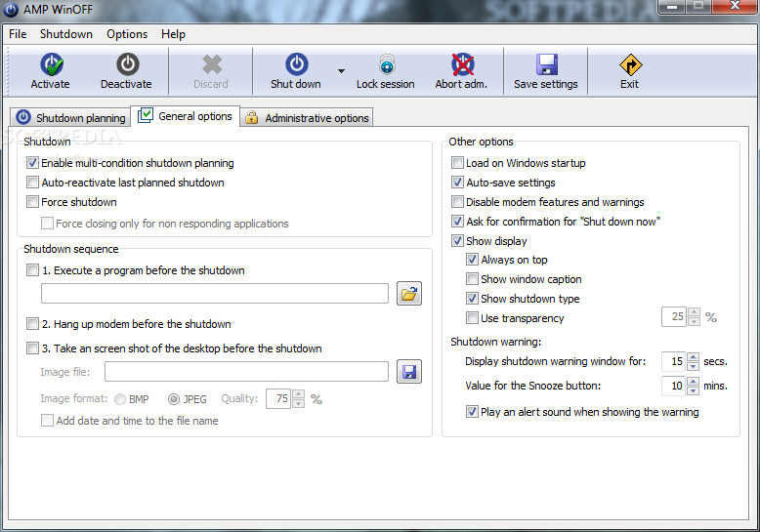Select JPEG image format radio button
The width and height of the screenshot is (760, 532).
174,399
